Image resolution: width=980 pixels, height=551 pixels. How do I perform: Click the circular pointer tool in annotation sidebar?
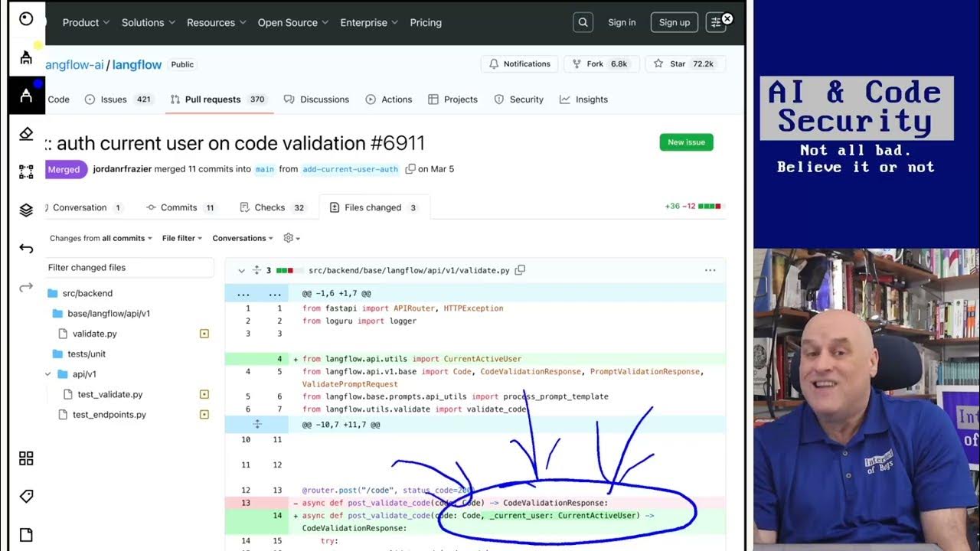coord(26,19)
